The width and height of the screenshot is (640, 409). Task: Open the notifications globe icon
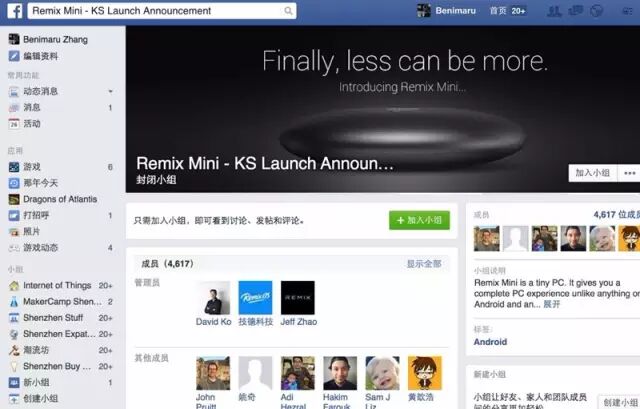596,11
